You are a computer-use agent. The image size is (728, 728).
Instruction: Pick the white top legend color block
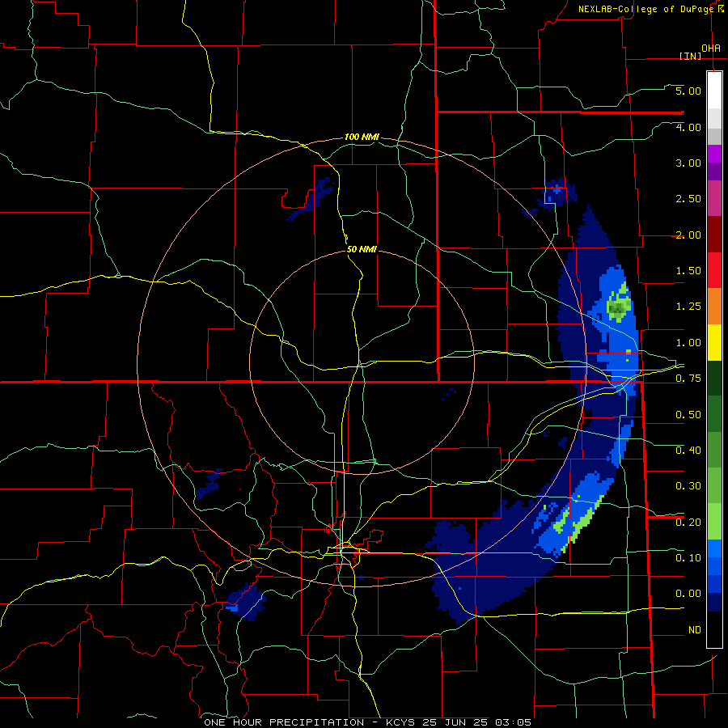(714, 91)
